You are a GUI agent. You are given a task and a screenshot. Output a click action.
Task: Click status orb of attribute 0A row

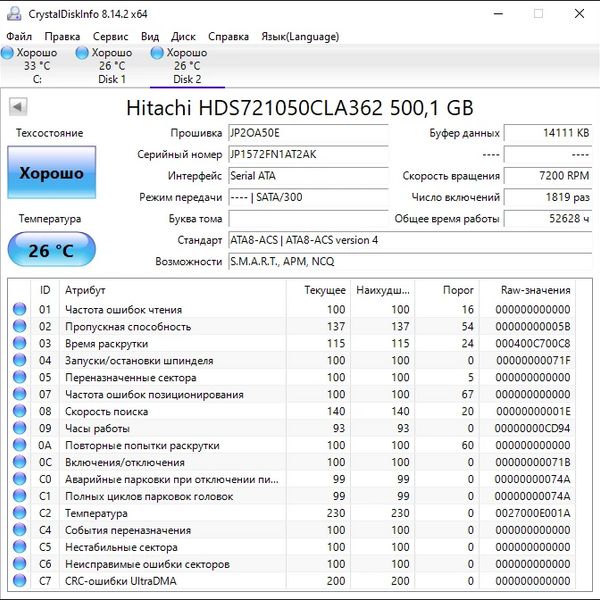20,445
